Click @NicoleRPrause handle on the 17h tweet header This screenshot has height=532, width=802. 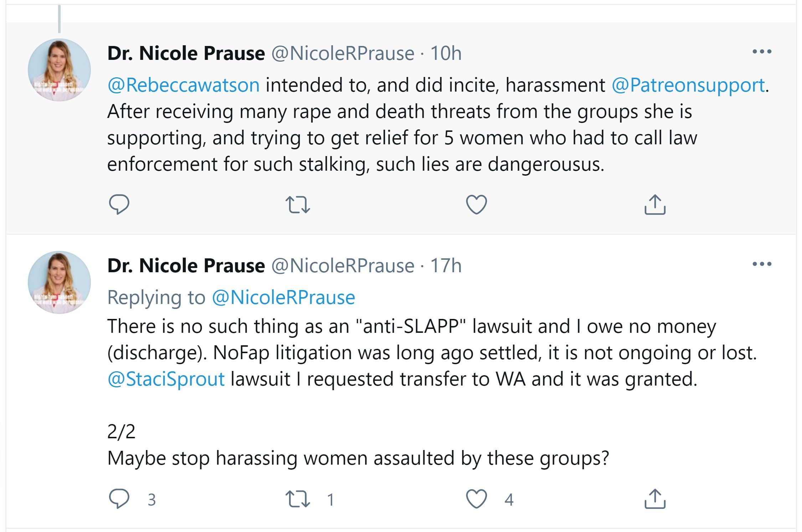click(343, 266)
